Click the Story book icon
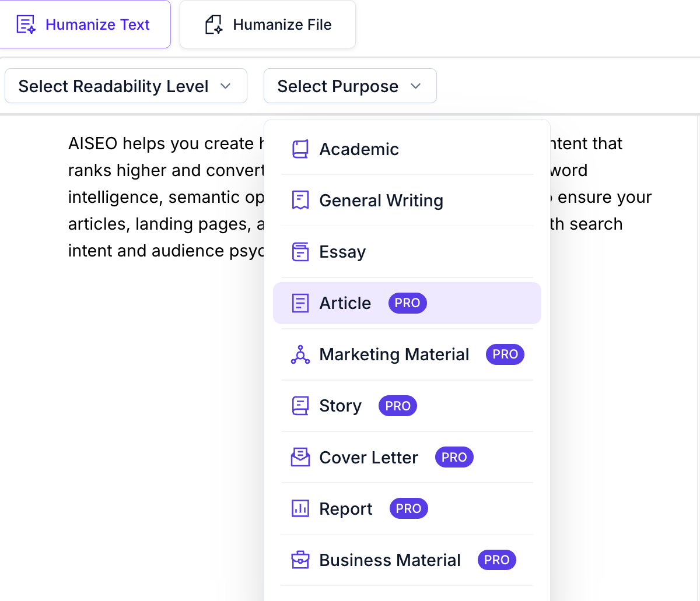Viewport: 700px width, 601px height. pyautogui.click(x=300, y=406)
